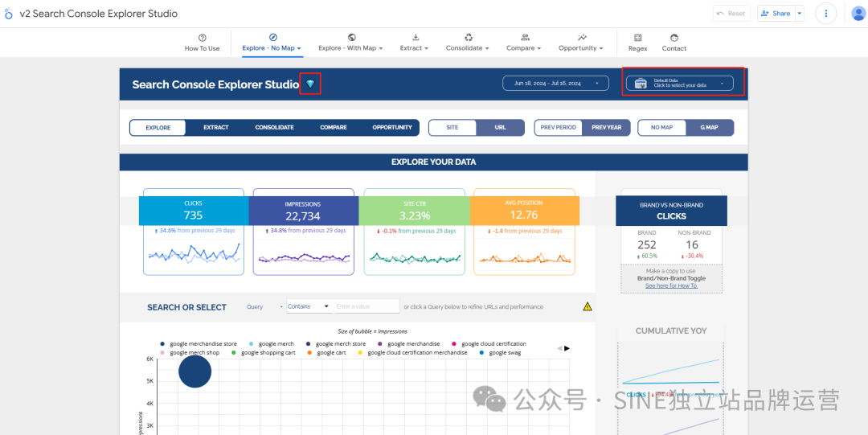The width and height of the screenshot is (868, 435).
Task: Go to previous legend page arrow
Action: 559,348
